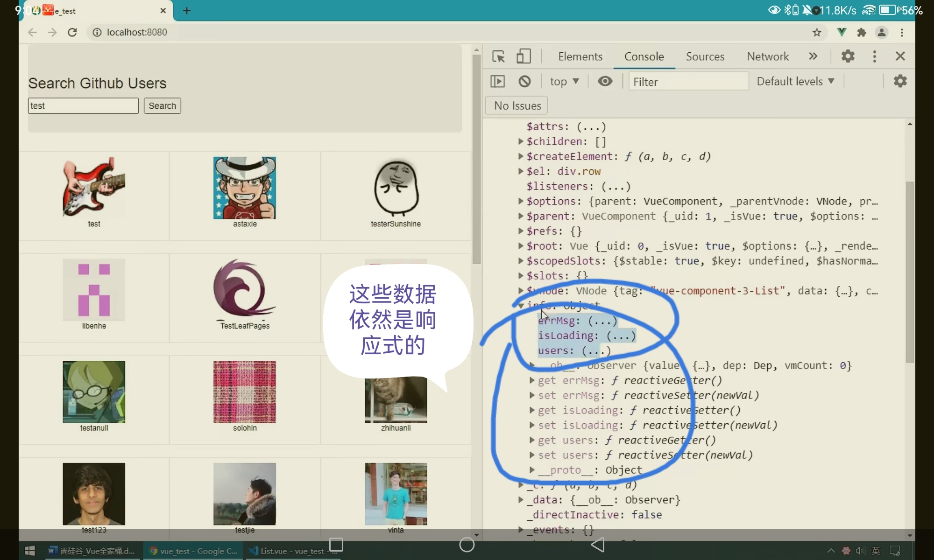934x560 pixels.
Task: Click the Vue devtools extension icon
Action: click(x=842, y=32)
